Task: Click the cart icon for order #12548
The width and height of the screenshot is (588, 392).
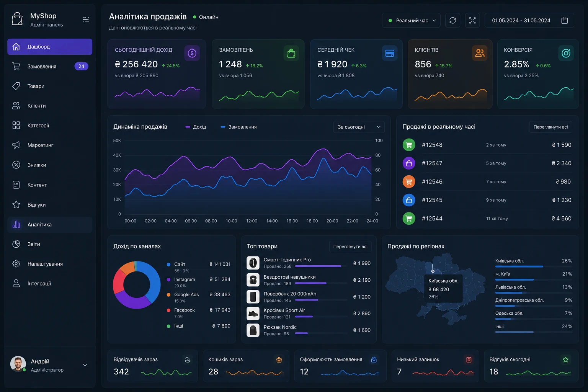Action: [409, 145]
